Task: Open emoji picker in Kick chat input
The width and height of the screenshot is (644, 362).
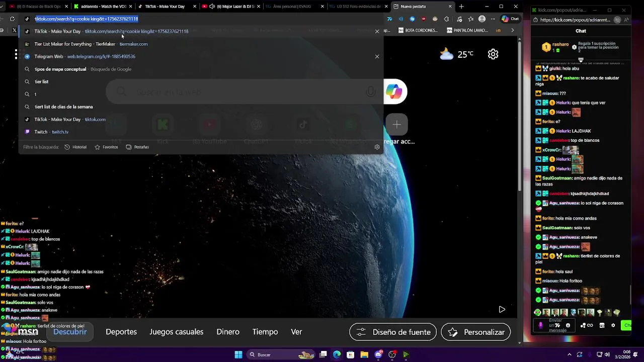Action: click(568, 325)
